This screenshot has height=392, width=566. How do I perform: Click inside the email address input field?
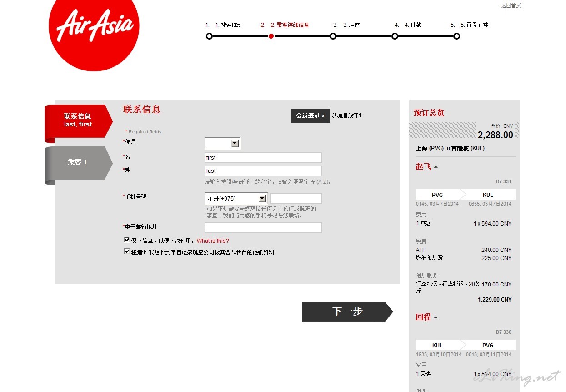pyautogui.click(x=263, y=227)
